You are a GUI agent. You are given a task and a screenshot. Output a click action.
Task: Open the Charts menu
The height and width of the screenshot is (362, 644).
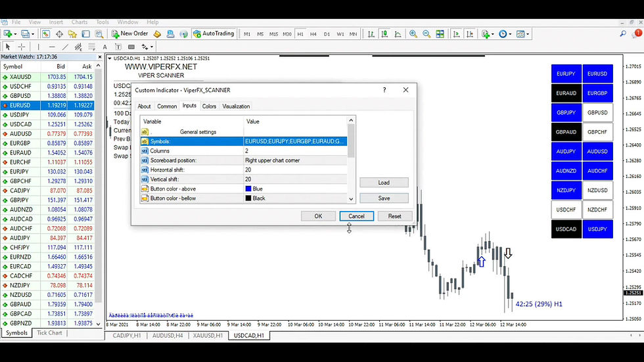tap(80, 22)
